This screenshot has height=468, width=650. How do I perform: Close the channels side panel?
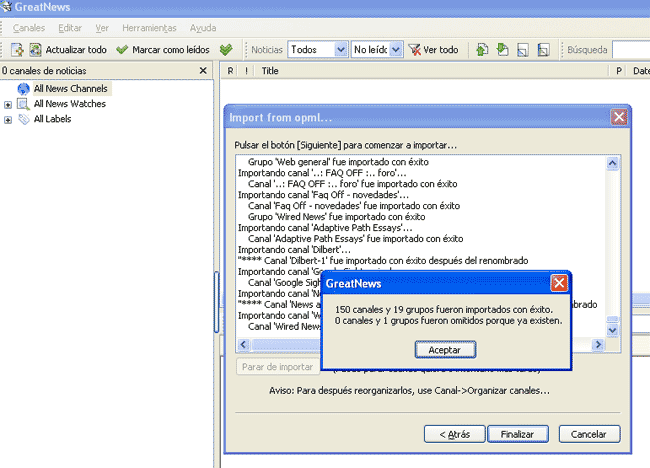tap(203, 70)
